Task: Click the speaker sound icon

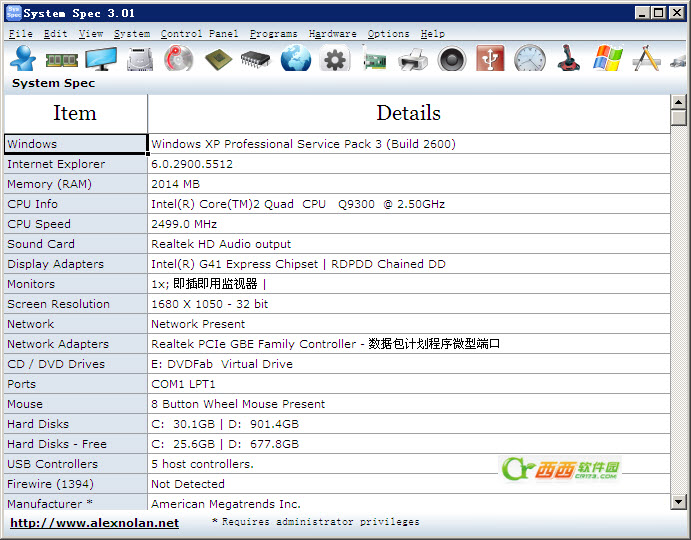Action: (x=452, y=59)
